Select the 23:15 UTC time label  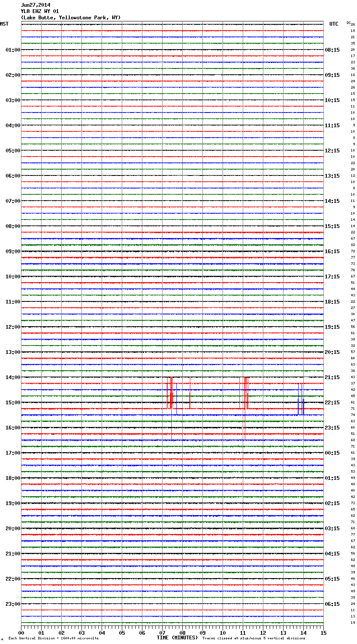click(x=332, y=428)
